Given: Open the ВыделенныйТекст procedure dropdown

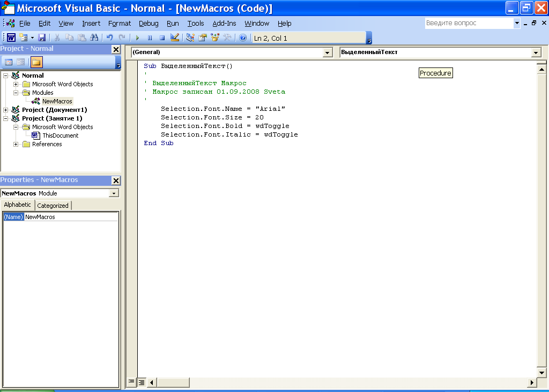Looking at the screenshot, I should [x=536, y=52].
